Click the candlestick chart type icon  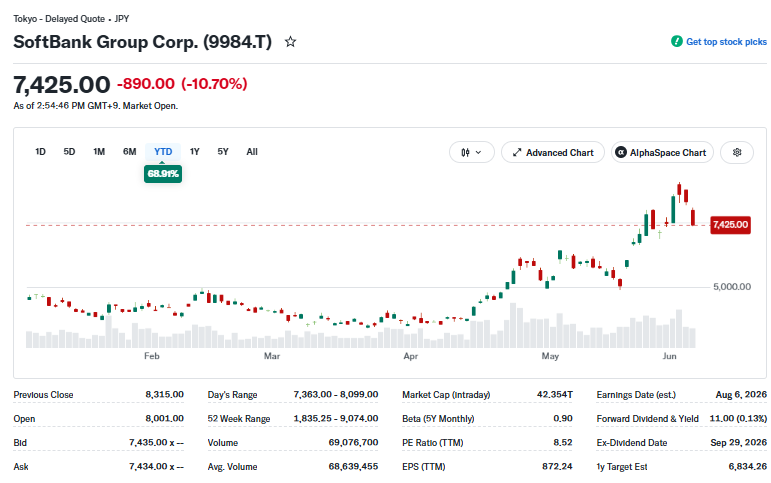click(x=465, y=152)
